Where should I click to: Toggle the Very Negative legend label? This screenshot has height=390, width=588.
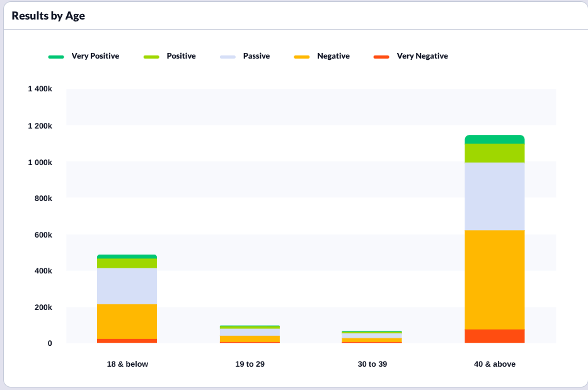[x=422, y=56]
